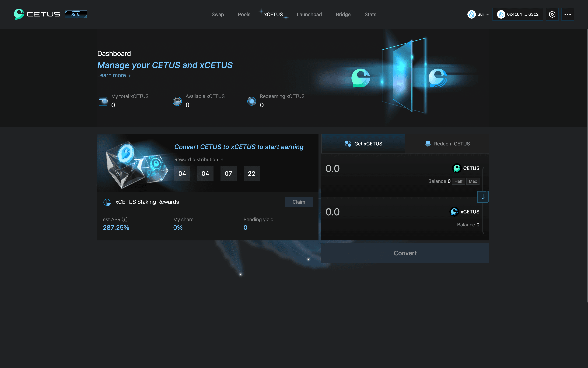Navigate to Bridge

343,14
